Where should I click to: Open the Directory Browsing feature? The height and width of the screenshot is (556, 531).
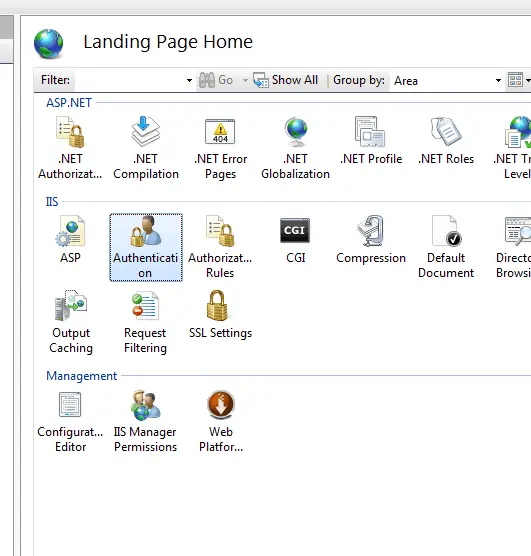click(x=514, y=247)
